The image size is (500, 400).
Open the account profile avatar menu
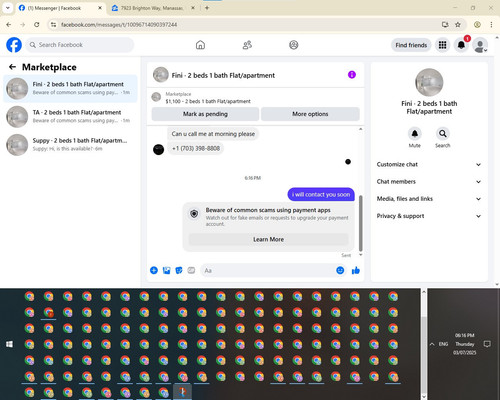point(480,45)
